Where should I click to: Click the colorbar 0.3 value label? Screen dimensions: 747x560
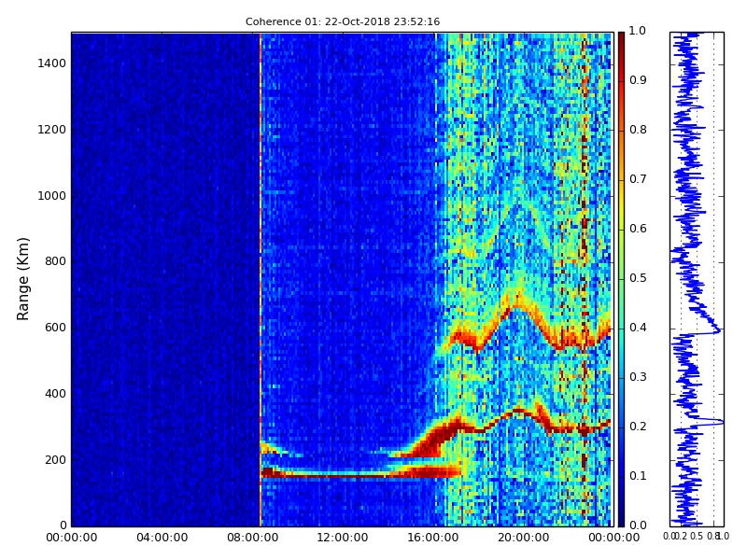click(x=638, y=377)
